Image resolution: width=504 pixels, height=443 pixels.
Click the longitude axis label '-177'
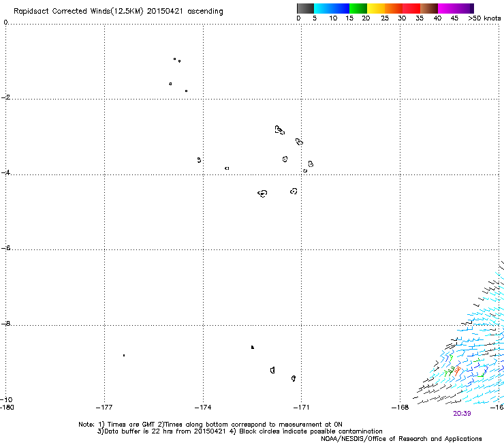click(104, 408)
